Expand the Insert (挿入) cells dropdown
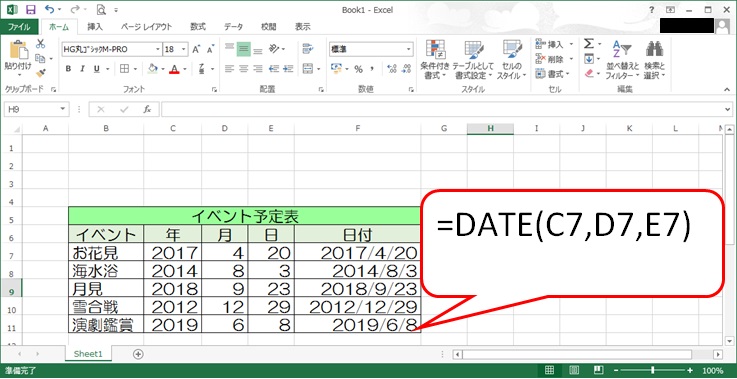This screenshot has height=379, width=737. click(571, 44)
